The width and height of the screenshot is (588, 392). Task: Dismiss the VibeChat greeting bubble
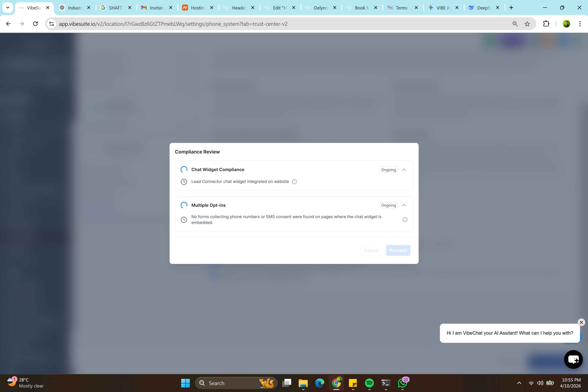click(x=581, y=322)
